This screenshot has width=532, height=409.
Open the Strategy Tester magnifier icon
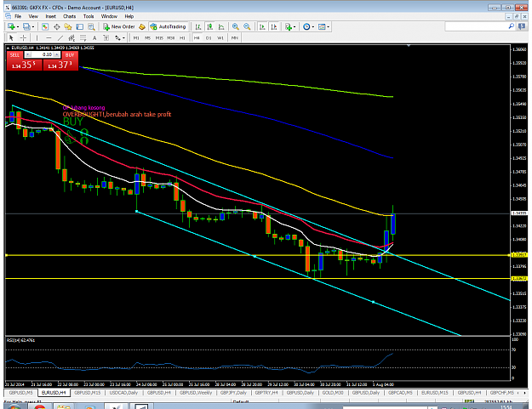(x=91, y=26)
